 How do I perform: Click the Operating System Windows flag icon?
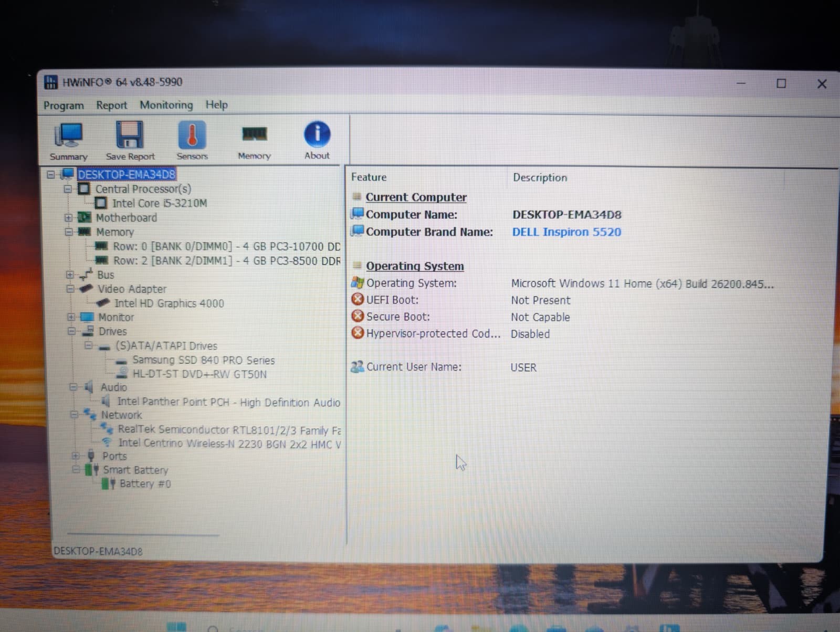[x=358, y=283]
